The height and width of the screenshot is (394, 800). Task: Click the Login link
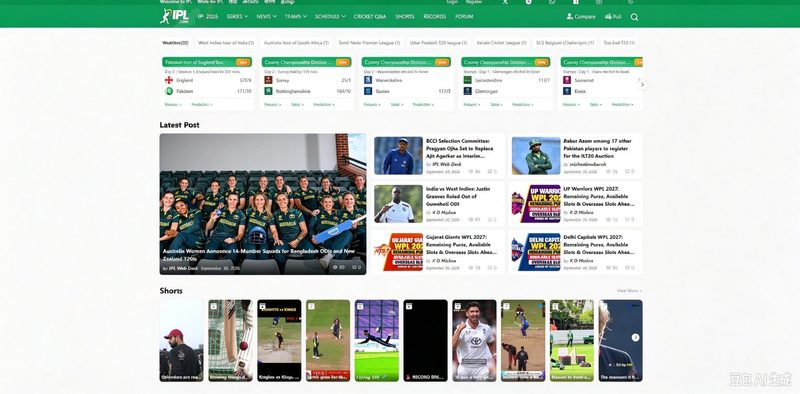452,2
